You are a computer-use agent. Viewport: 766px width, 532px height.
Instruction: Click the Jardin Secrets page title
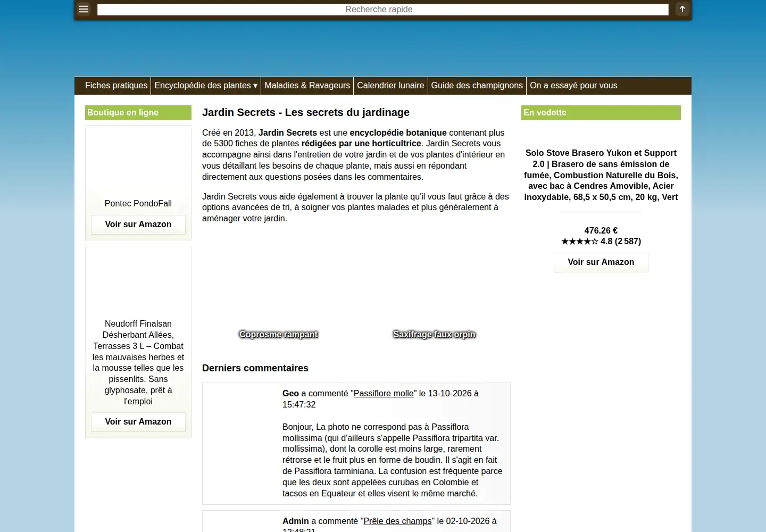coord(306,112)
